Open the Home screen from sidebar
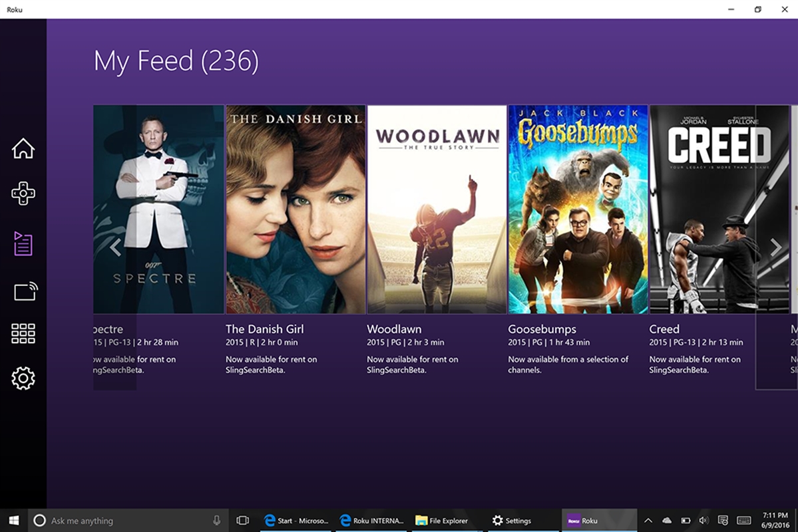The height and width of the screenshot is (532, 798). 23,149
